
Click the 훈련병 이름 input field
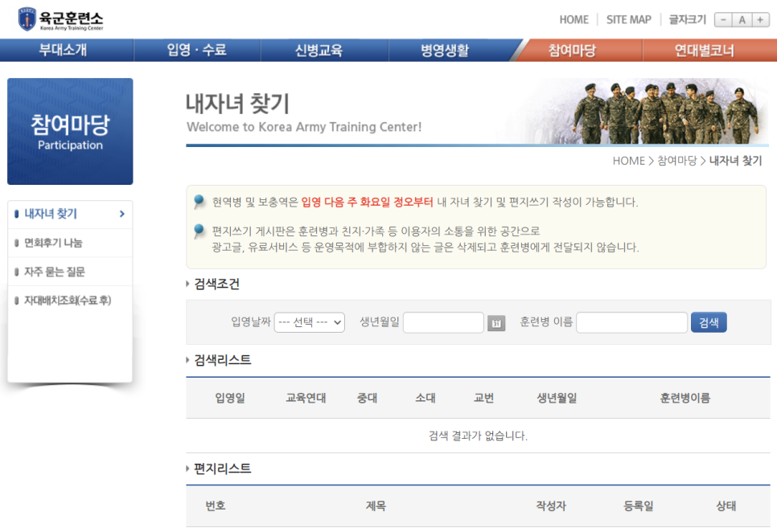click(631, 323)
